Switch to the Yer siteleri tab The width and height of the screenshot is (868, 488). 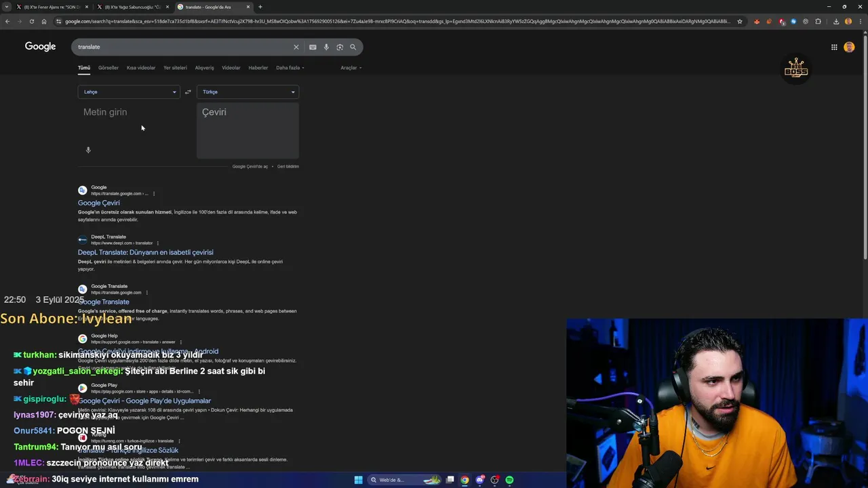(175, 68)
